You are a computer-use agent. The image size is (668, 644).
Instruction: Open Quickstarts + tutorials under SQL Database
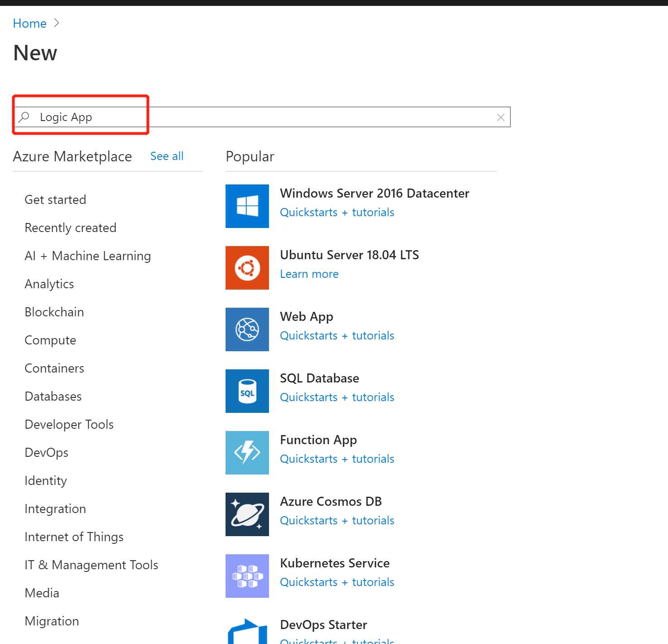point(337,397)
